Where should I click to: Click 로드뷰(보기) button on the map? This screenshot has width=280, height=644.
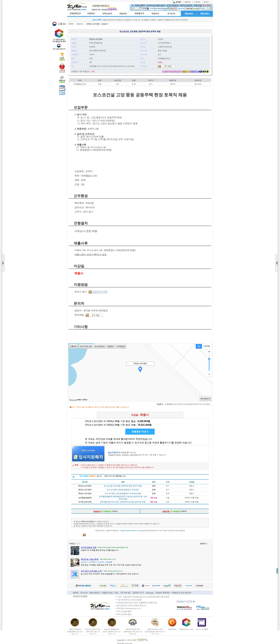[205, 399]
